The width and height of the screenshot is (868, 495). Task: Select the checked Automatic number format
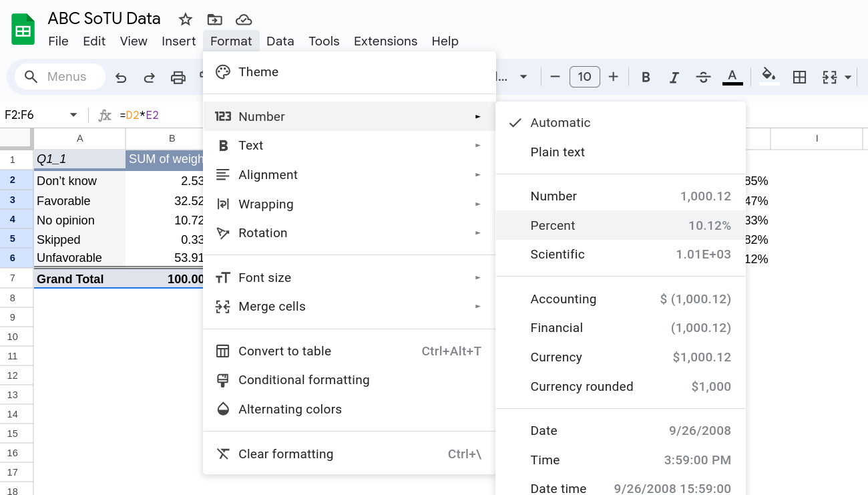click(x=560, y=123)
